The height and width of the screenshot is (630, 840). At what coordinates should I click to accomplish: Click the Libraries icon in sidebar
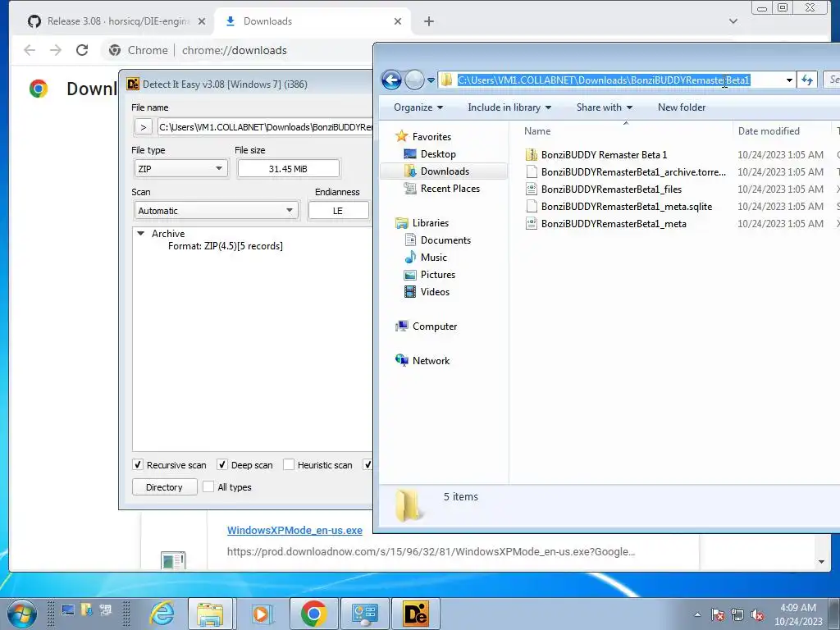(x=401, y=223)
